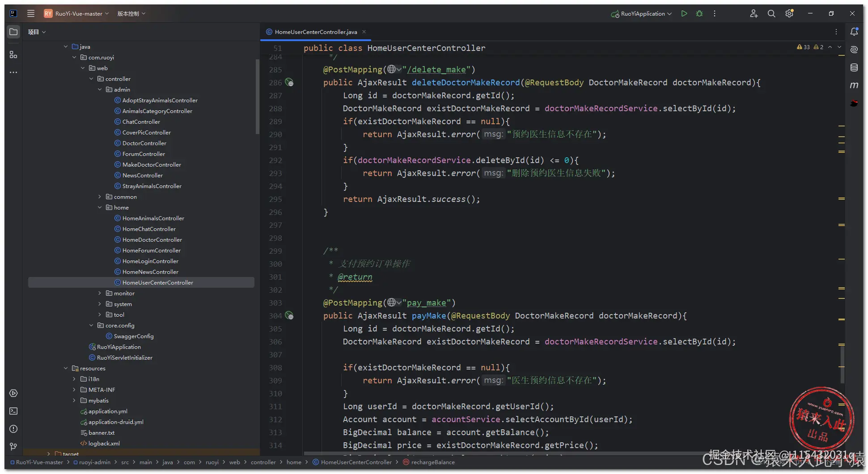Open the 版本控制 menu
This screenshot has width=868, height=474.
[x=131, y=13]
